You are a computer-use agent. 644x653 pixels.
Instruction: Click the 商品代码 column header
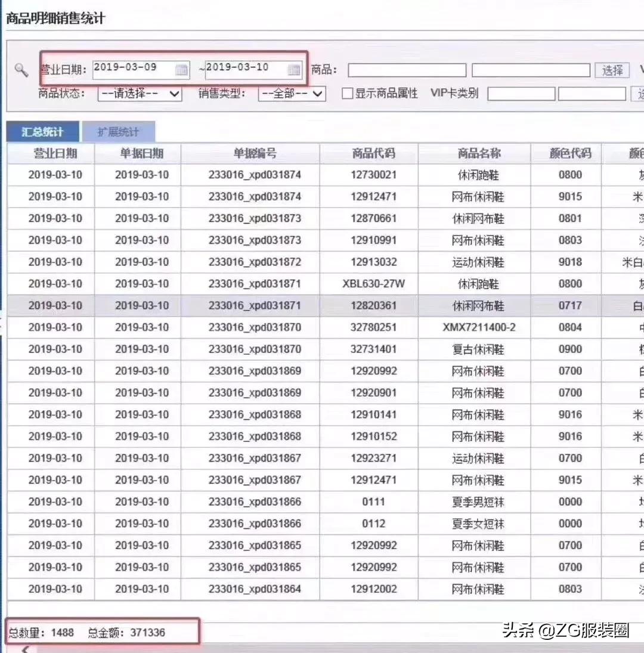click(x=369, y=153)
